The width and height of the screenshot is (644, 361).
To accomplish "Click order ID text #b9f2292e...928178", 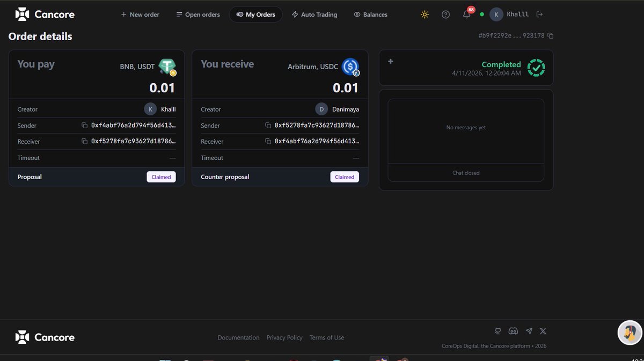I will tap(511, 35).
